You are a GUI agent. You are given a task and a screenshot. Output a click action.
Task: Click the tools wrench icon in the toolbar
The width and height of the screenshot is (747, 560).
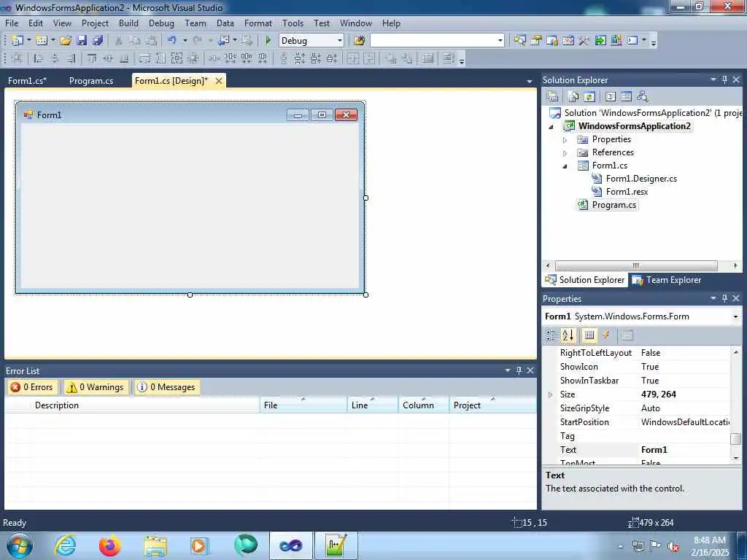coord(584,41)
